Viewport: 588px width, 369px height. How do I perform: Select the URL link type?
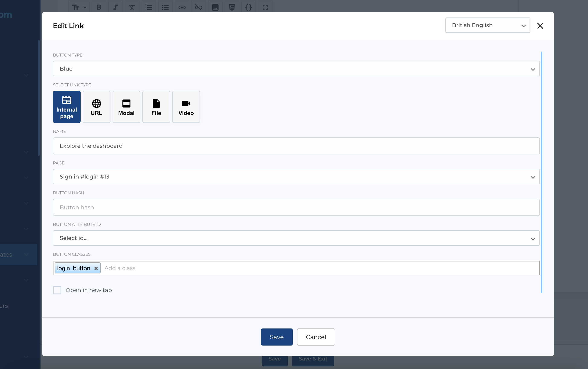[x=96, y=107]
